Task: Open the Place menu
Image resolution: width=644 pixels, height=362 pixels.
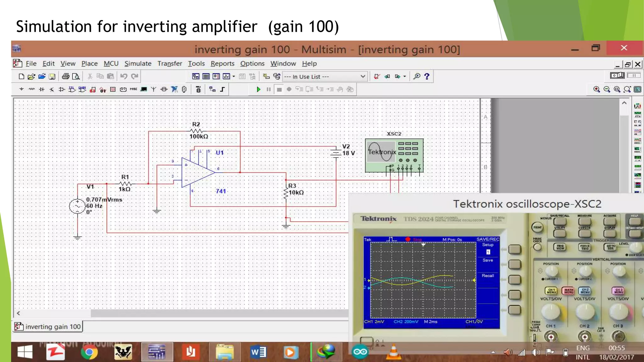Action: [89, 63]
